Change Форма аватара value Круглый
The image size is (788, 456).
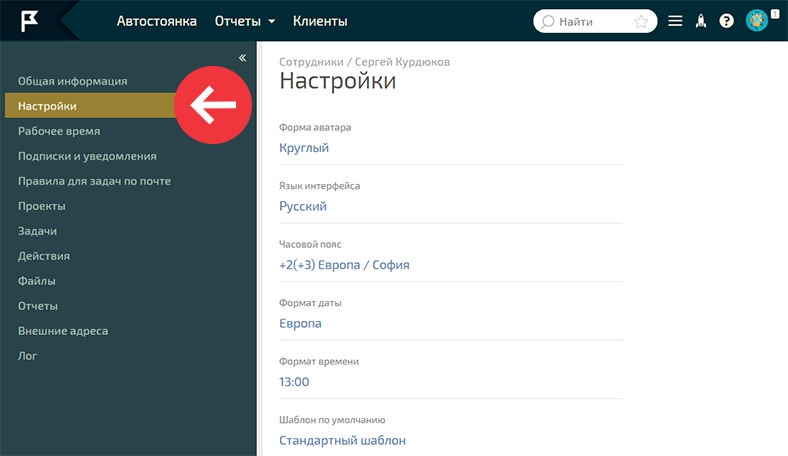coord(304,148)
